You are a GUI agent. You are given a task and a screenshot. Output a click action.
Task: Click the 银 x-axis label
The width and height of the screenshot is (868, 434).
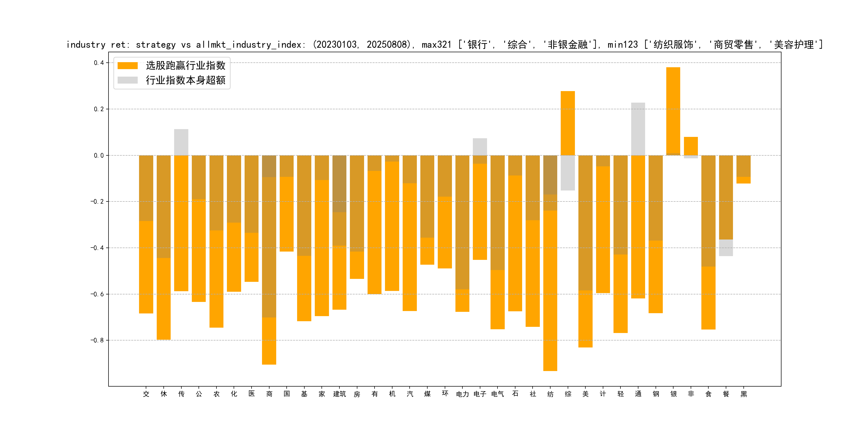click(673, 394)
